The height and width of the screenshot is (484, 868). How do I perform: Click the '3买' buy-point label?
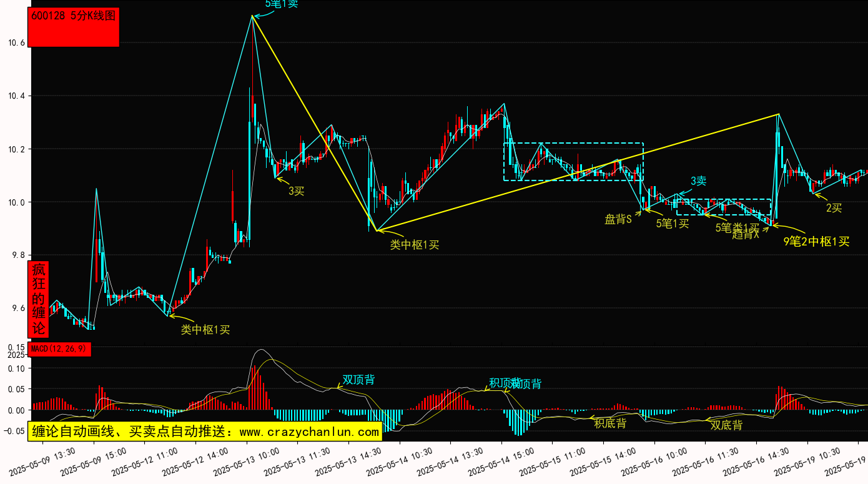[x=296, y=191]
